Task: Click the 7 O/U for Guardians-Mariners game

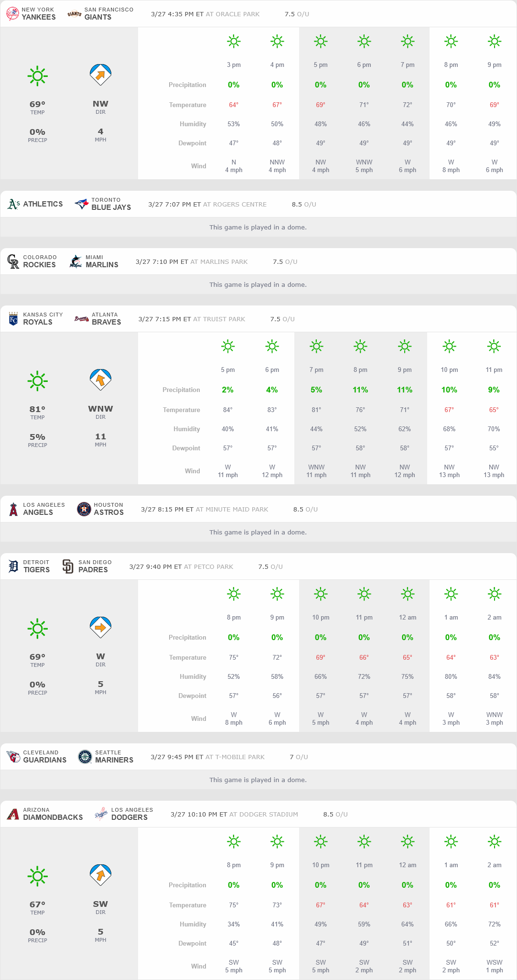Action: (x=299, y=757)
